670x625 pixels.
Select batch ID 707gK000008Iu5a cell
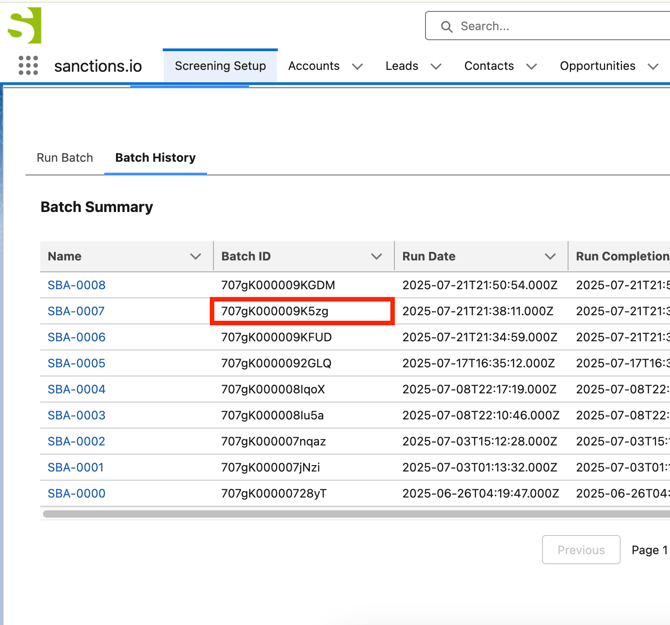(x=303, y=415)
